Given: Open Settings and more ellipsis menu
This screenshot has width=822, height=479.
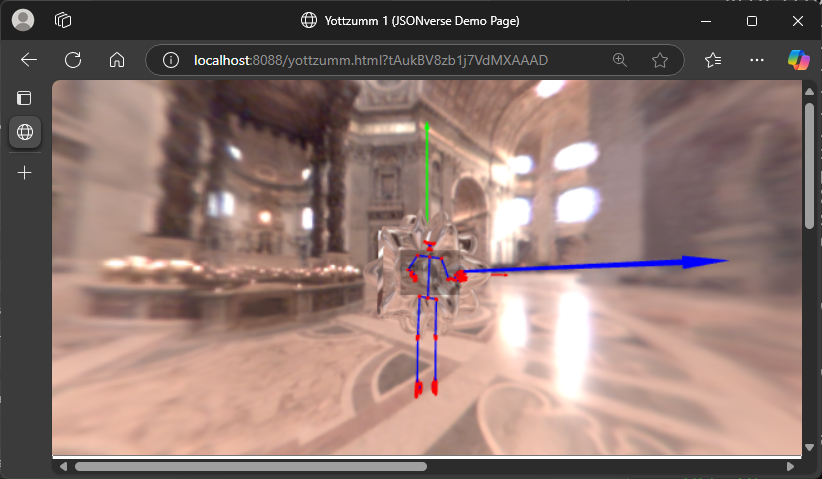Looking at the screenshot, I should (756, 60).
